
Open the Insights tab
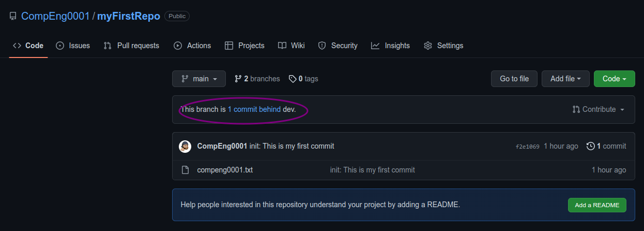tap(390, 46)
